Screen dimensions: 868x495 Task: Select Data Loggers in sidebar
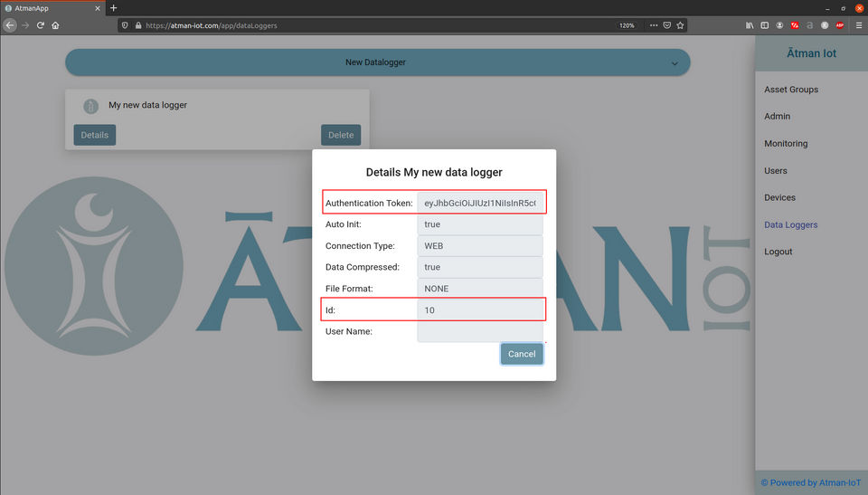[790, 224]
